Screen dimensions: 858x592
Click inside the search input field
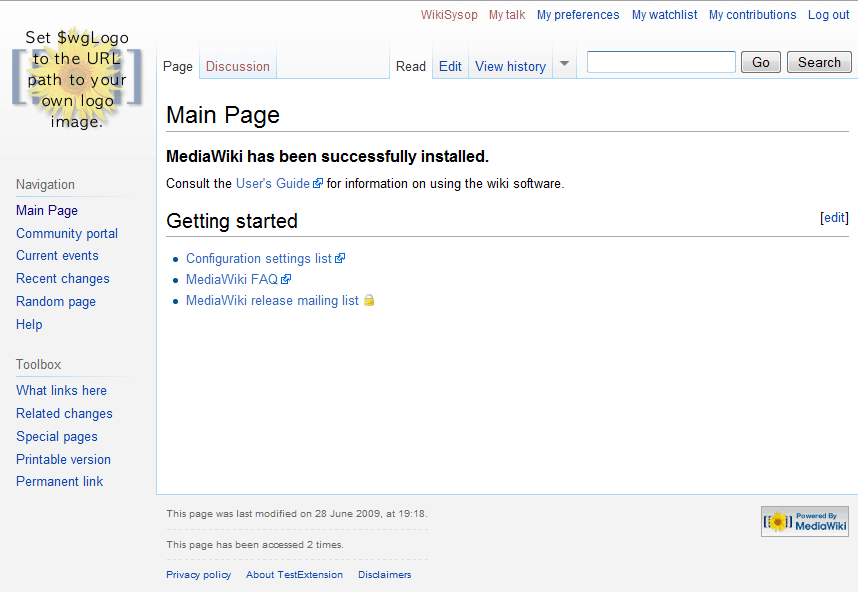coord(660,61)
